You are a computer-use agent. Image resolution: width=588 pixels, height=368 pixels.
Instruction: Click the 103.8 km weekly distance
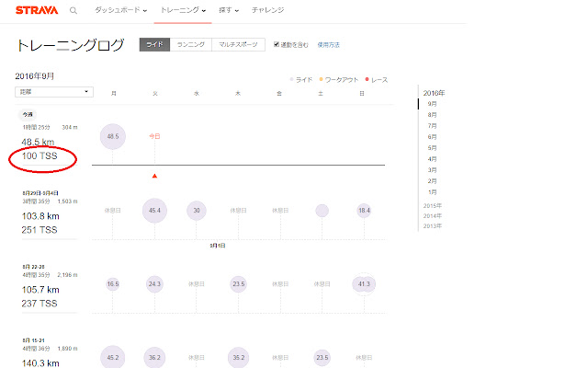point(40,216)
